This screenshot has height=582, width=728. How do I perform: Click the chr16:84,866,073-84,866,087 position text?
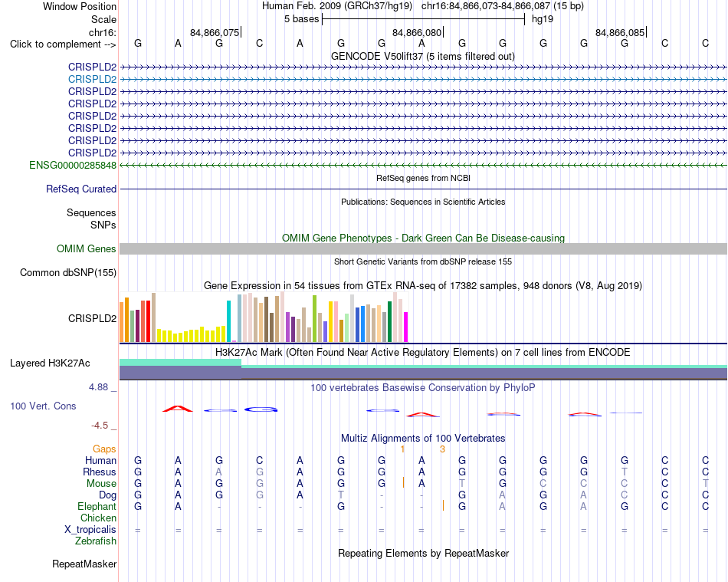coord(486,6)
